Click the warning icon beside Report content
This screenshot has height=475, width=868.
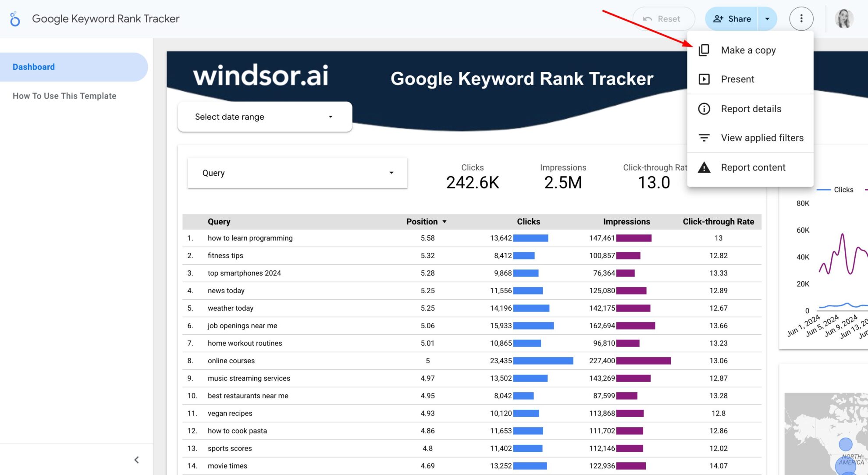[x=704, y=167]
